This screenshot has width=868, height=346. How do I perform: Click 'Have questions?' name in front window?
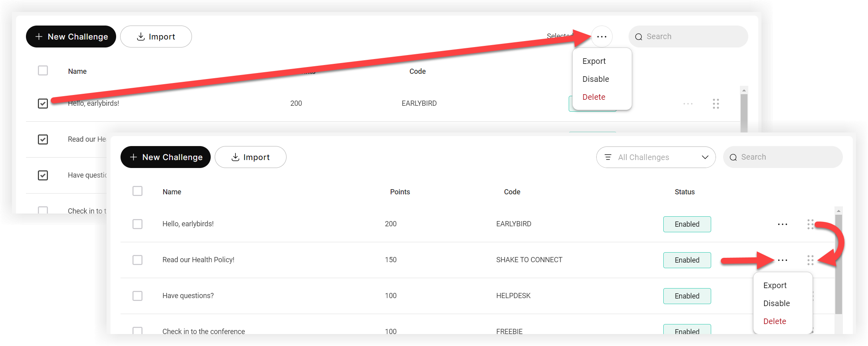[188, 296]
